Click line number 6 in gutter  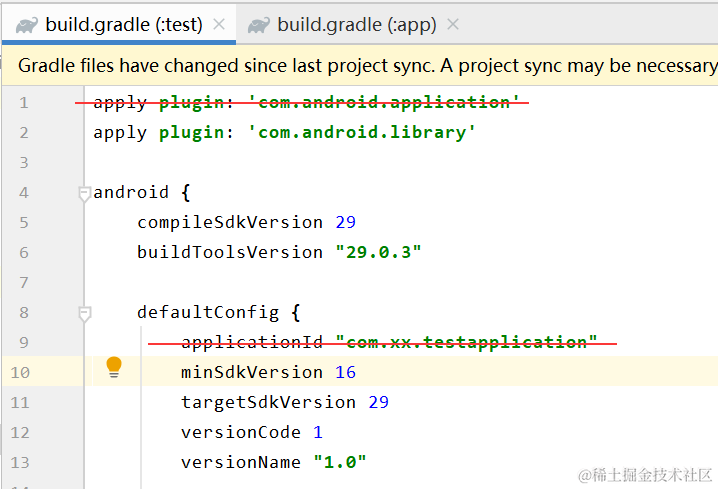pyautogui.click(x=24, y=253)
